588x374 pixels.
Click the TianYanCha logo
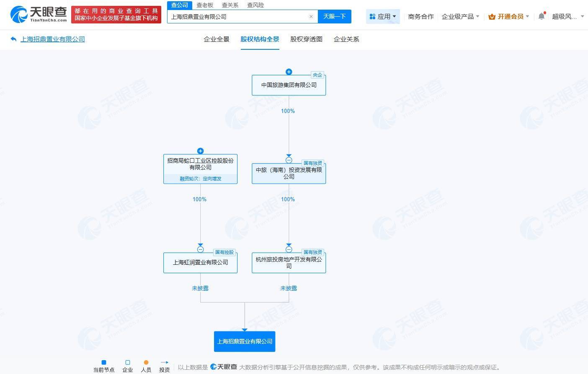39,14
